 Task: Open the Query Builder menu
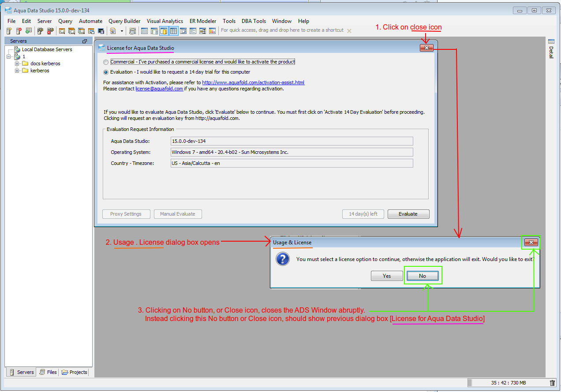pyautogui.click(x=124, y=21)
